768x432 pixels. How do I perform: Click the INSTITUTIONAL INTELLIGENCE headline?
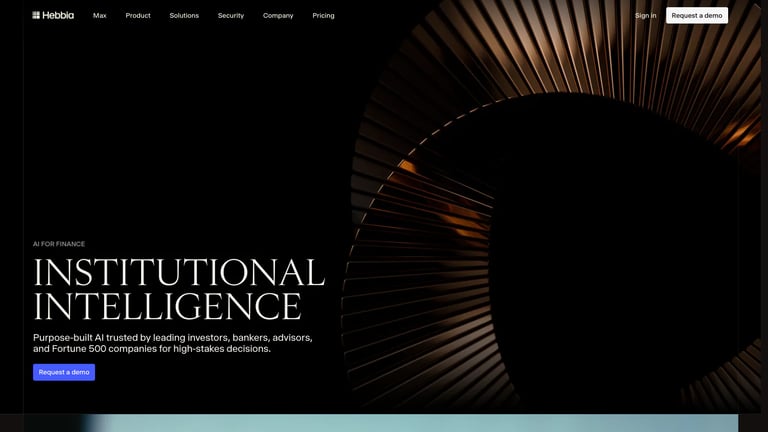179,289
